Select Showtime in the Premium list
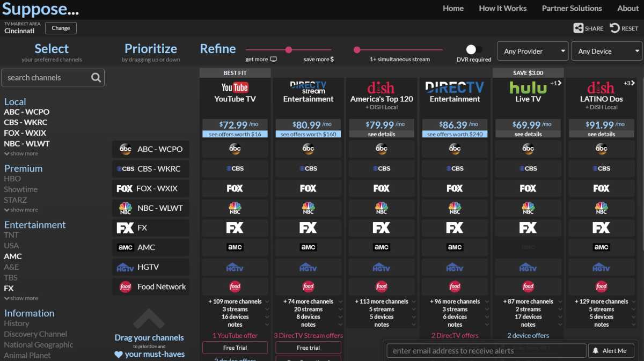Viewport: 644px width, 361px height. [21, 189]
